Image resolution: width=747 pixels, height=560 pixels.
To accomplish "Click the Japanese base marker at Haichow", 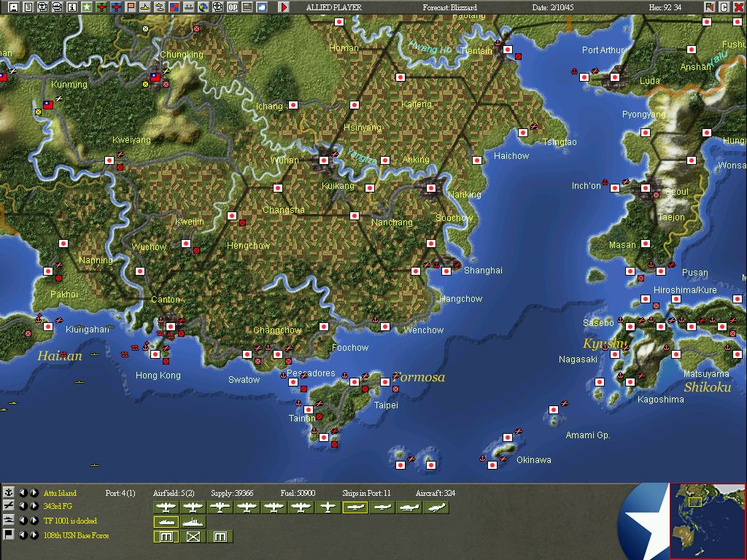I will pyautogui.click(x=477, y=160).
